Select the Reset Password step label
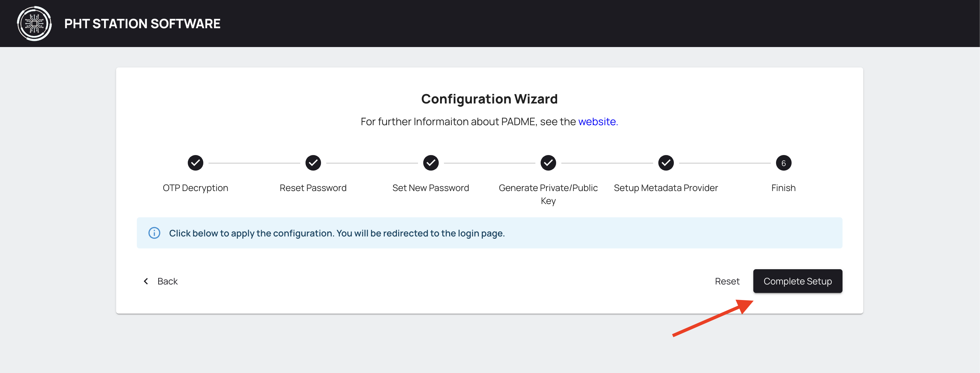The width and height of the screenshot is (980, 373). point(313,188)
